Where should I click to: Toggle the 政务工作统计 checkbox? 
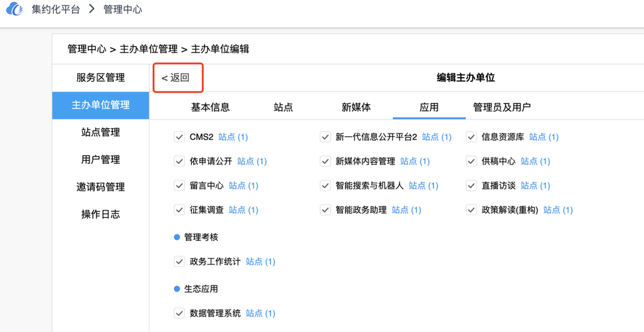[179, 262]
